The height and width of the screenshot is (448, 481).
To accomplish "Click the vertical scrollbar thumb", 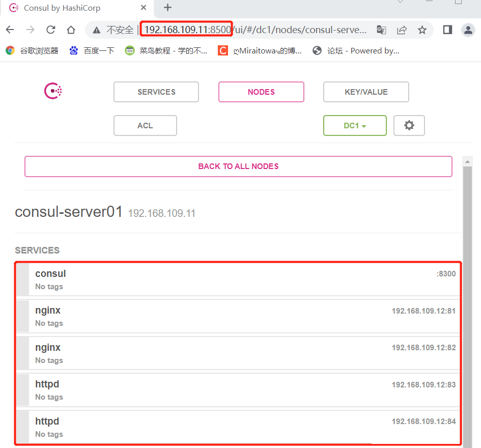I will pyautogui.click(x=467, y=307).
